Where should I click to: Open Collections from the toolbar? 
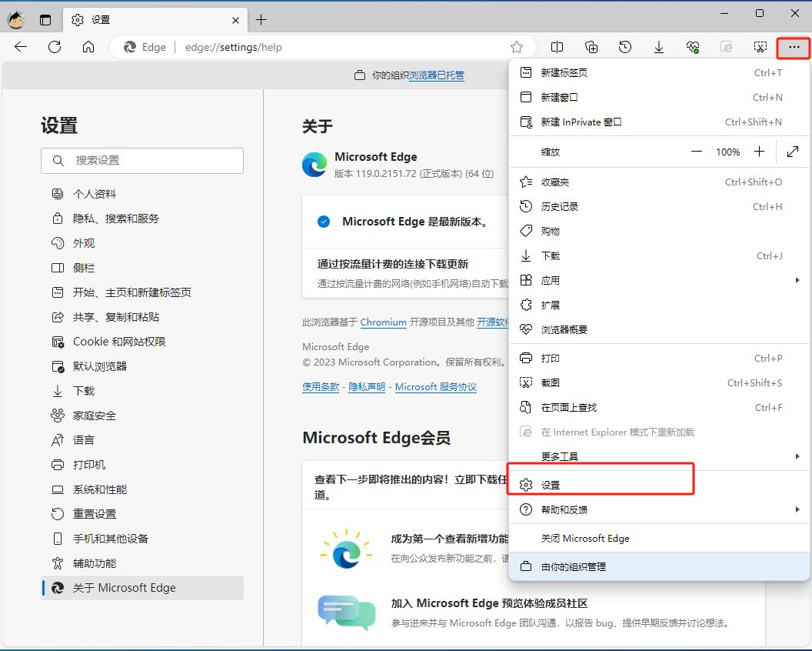point(591,47)
